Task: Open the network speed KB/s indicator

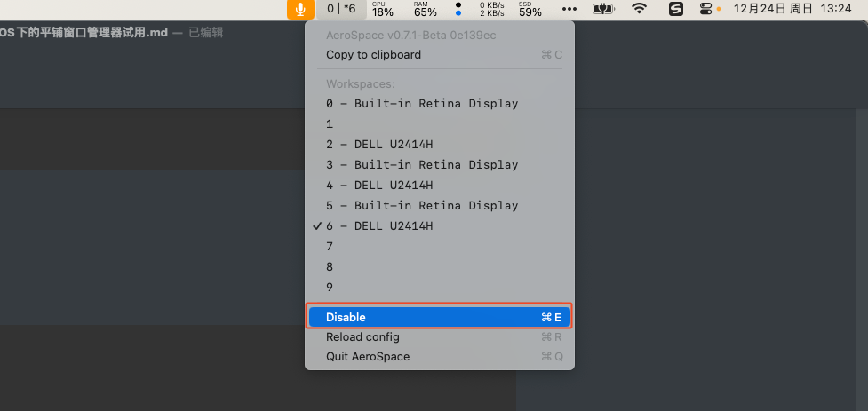Action: point(479,9)
